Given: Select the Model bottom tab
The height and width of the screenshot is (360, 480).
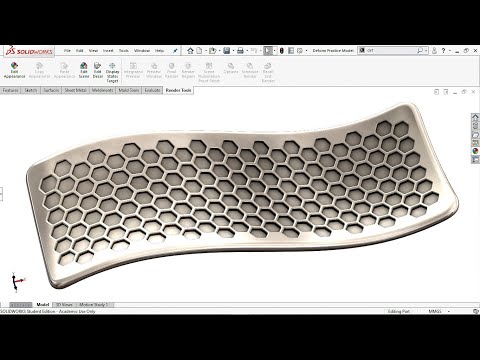Looking at the screenshot, I should (x=43, y=305).
